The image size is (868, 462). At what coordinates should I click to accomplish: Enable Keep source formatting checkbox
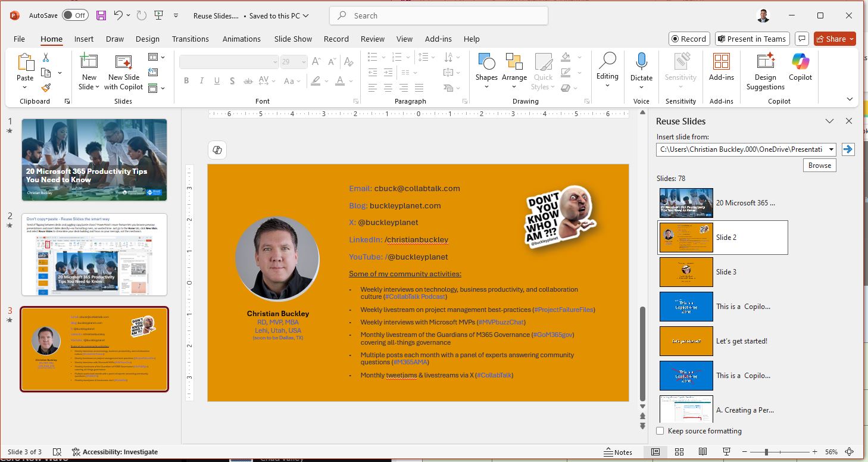660,430
